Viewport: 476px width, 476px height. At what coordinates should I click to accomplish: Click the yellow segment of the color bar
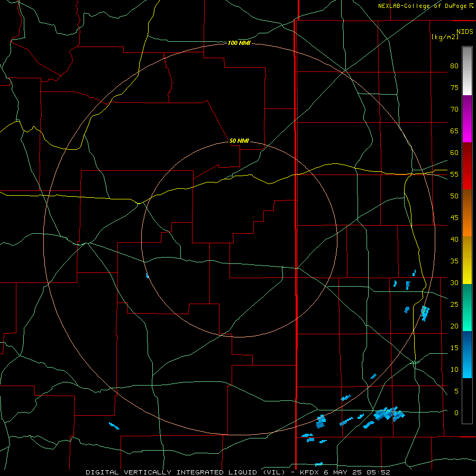click(x=467, y=260)
